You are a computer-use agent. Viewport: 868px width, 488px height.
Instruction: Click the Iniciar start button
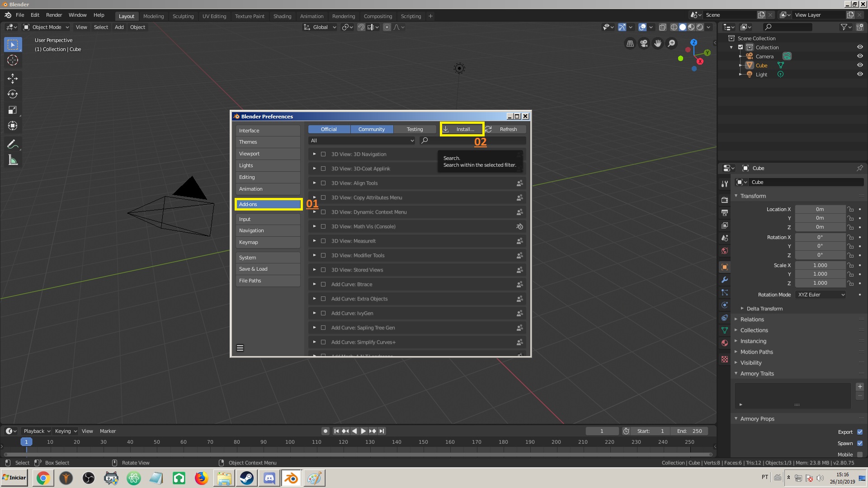point(14,478)
